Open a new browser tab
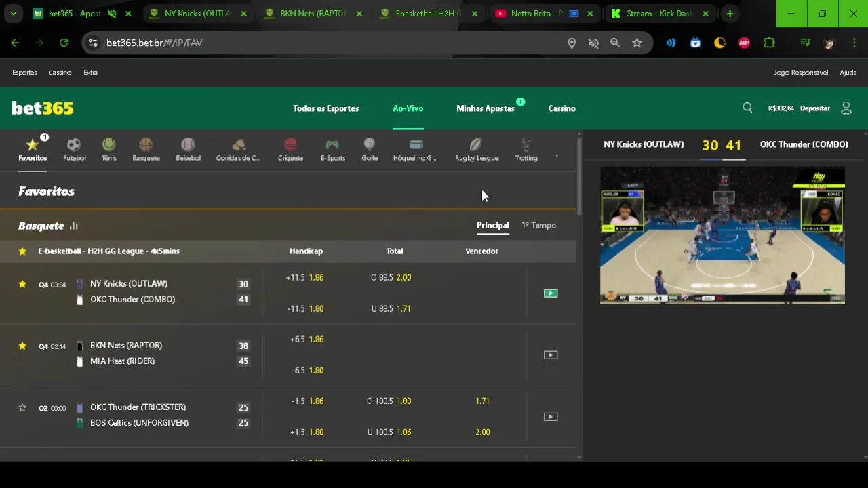868x488 pixels. click(x=730, y=14)
